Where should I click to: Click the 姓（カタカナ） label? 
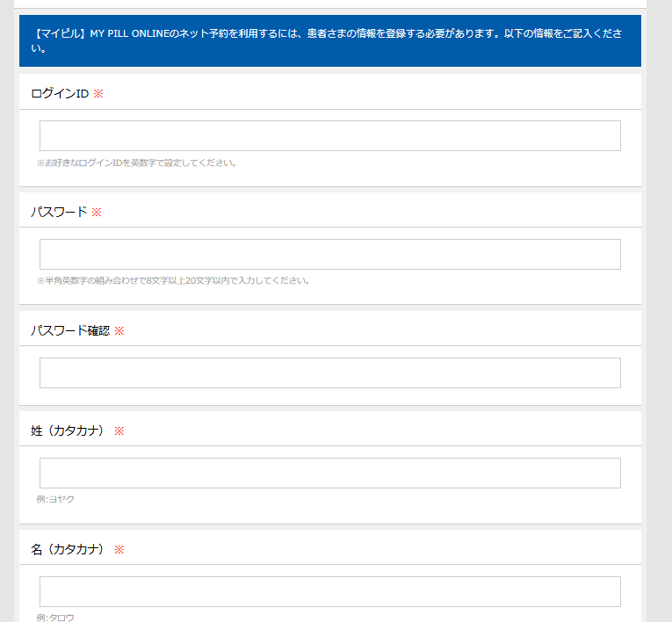tap(68, 431)
